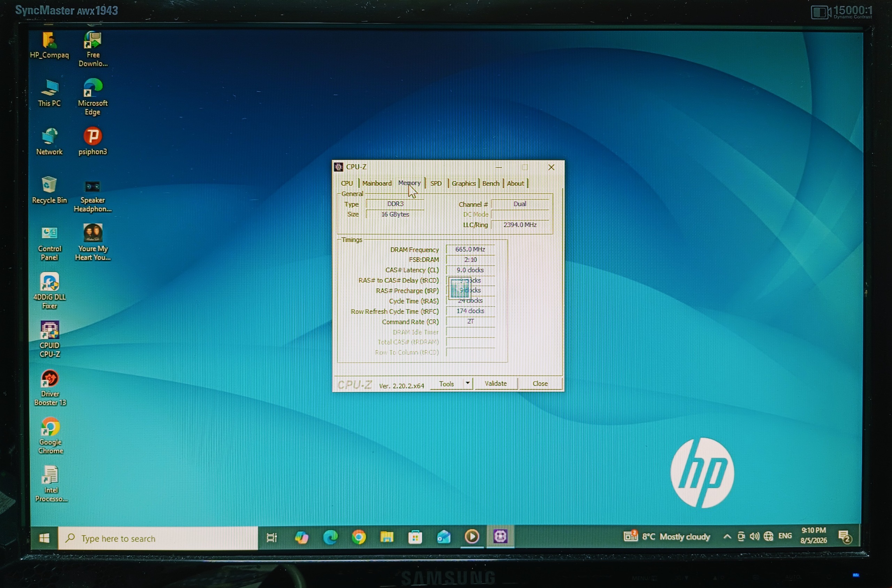Select the Driver Booster 13 desktop shortcut
Image resolution: width=892 pixels, height=588 pixels.
pyautogui.click(x=50, y=388)
